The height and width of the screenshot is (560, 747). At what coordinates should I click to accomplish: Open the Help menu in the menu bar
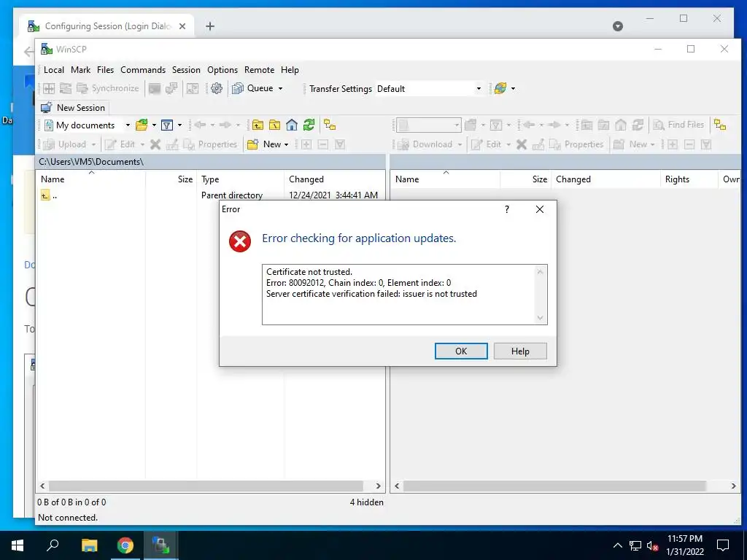click(290, 70)
